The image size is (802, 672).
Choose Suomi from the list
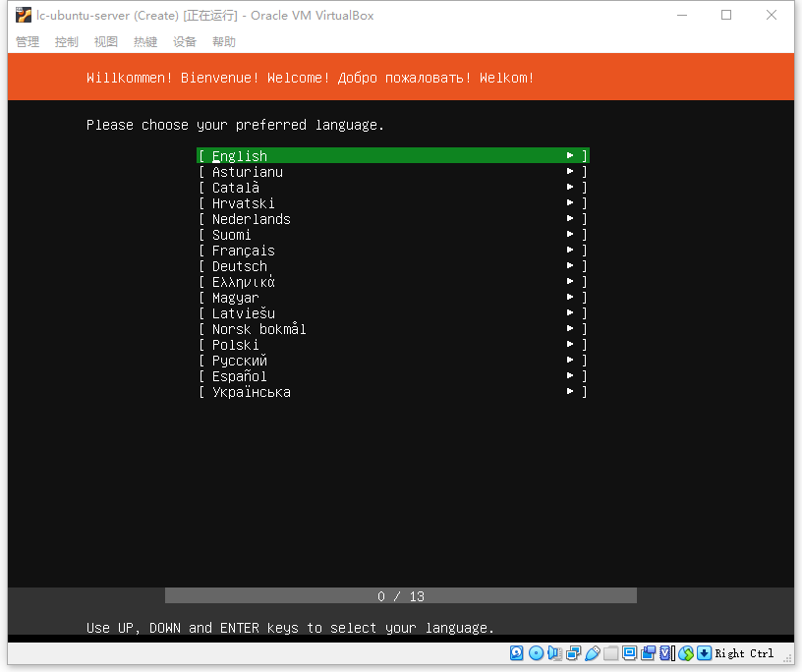(x=393, y=235)
